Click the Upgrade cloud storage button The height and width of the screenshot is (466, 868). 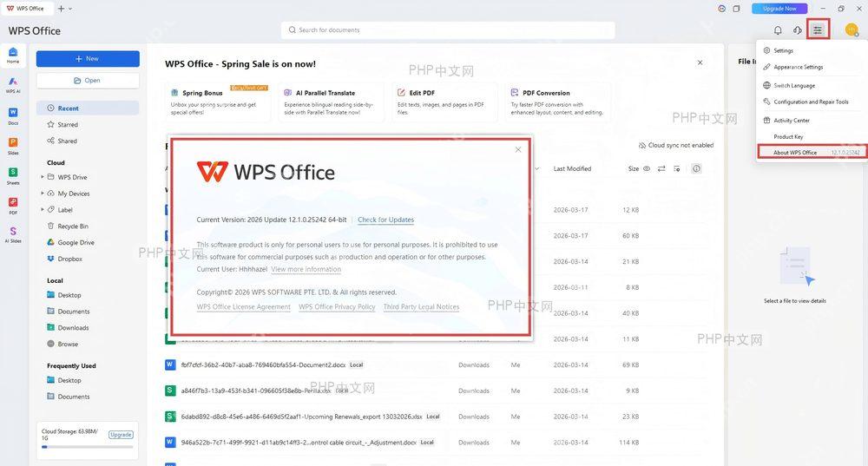(x=121, y=435)
